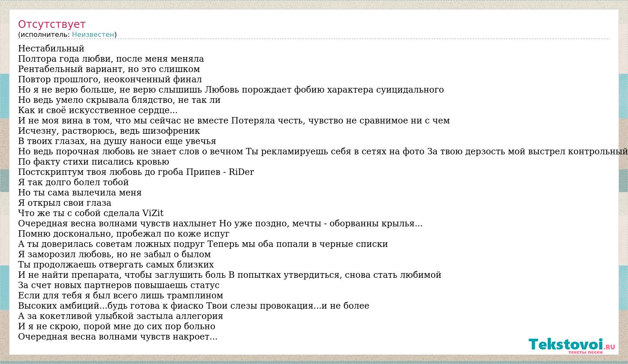Select the lyric line Нестабильный
Image resolution: width=628 pixels, height=364 pixels.
(x=51, y=48)
